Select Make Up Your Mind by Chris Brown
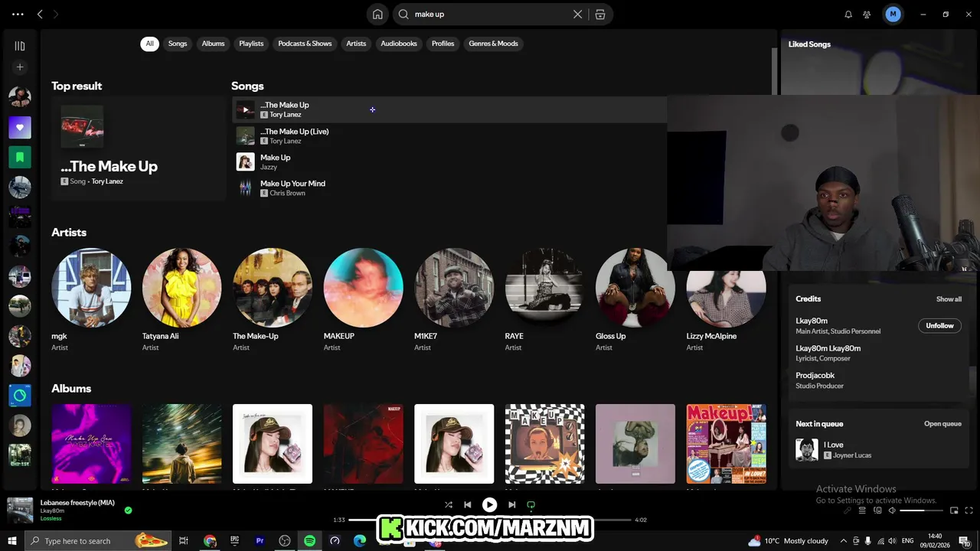Image resolution: width=980 pixels, height=551 pixels. 449,187
